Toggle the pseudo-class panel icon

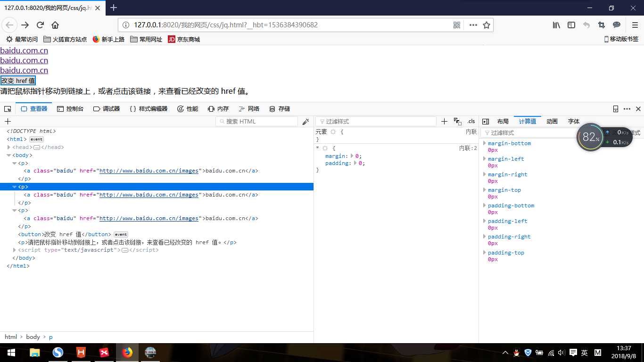(x=457, y=122)
